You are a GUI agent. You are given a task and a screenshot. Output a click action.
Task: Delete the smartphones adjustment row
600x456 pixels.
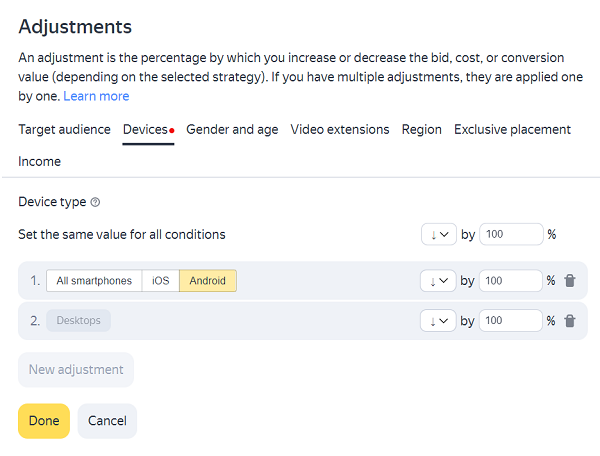(x=570, y=281)
